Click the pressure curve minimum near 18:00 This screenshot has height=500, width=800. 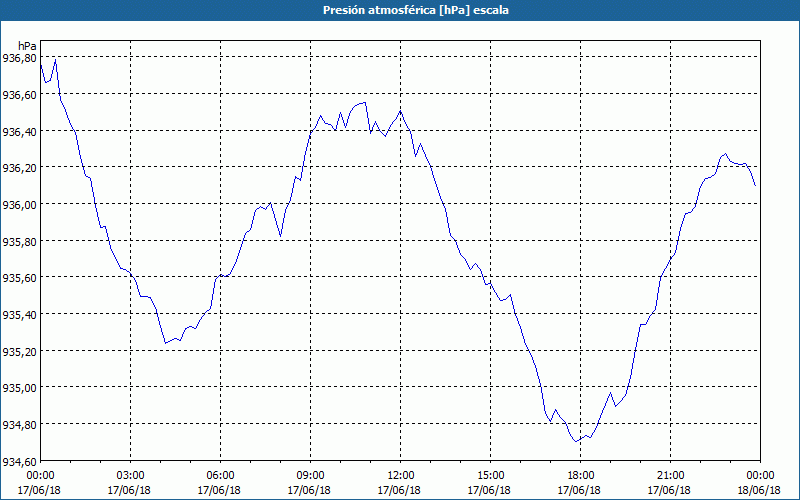click(x=576, y=441)
